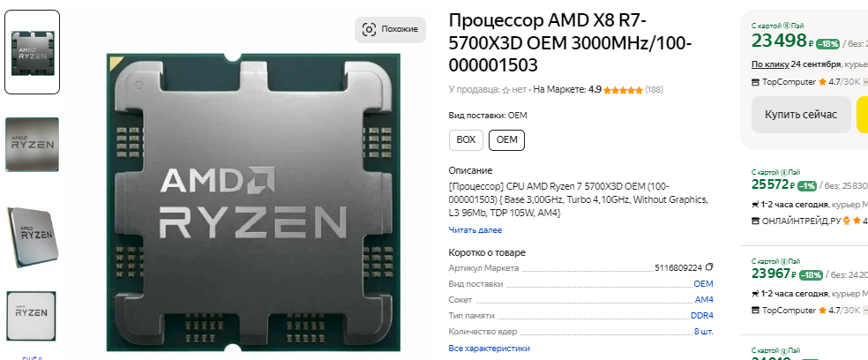Select the OEM delivery type option
Screen dimensions: 868x360
pyautogui.click(x=506, y=140)
